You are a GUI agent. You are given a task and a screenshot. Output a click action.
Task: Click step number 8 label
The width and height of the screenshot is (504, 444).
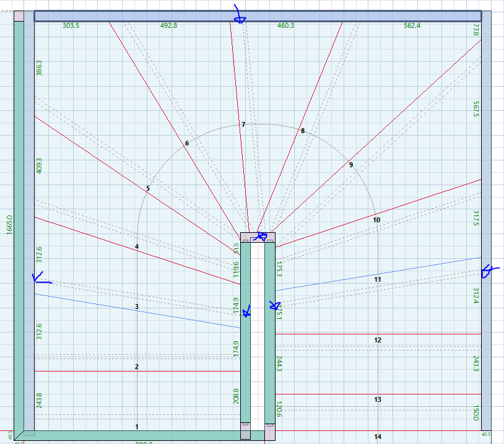click(x=303, y=131)
